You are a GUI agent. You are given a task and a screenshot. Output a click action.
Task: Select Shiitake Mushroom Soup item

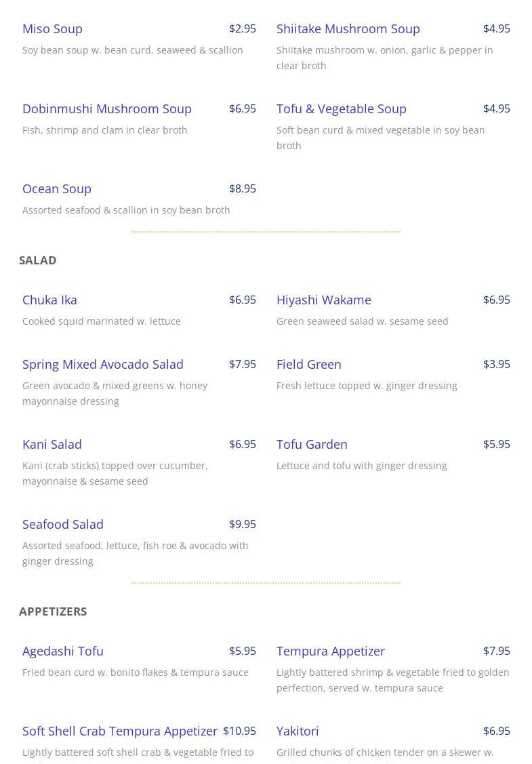[348, 28]
